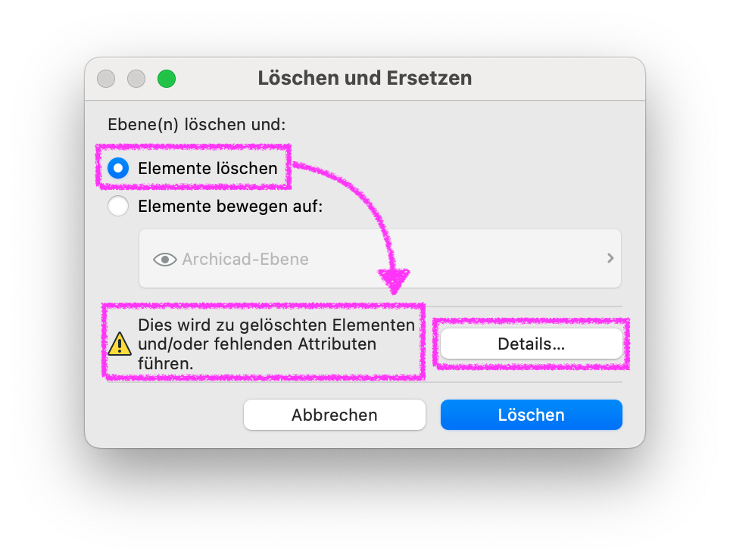The width and height of the screenshot is (730, 560).
Task: Cancel with the Abbrechen button
Action: pos(335,415)
